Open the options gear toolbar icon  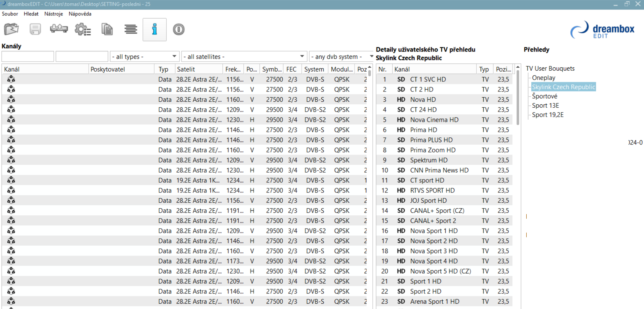pos(83,29)
